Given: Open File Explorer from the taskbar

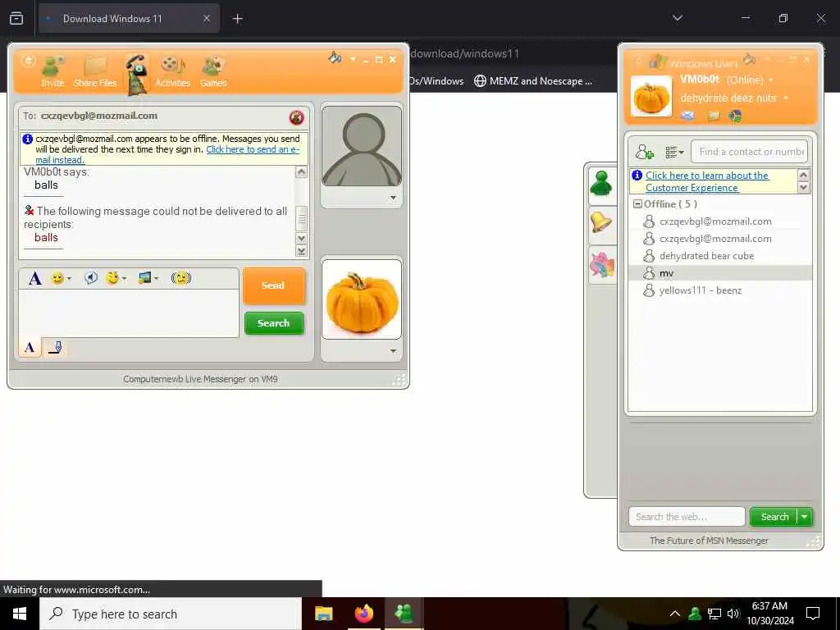Looking at the screenshot, I should (324, 614).
